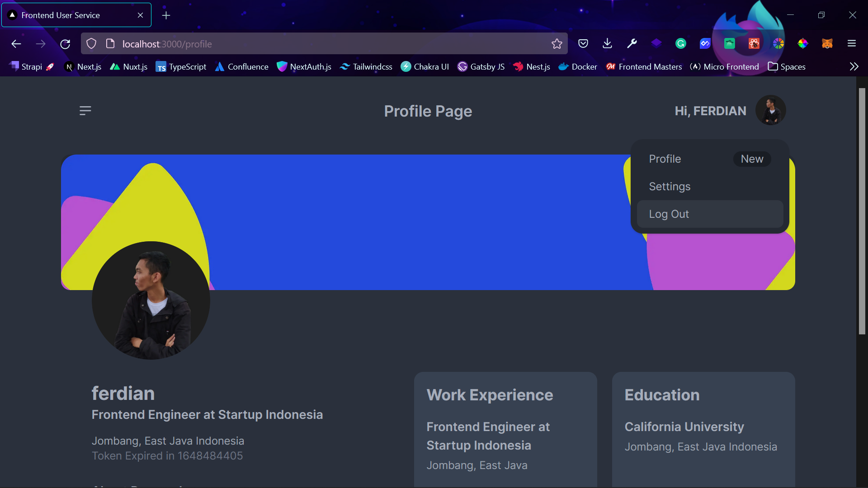Viewport: 868px width, 488px height.
Task: Open a new browser tab
Action: 166,15
